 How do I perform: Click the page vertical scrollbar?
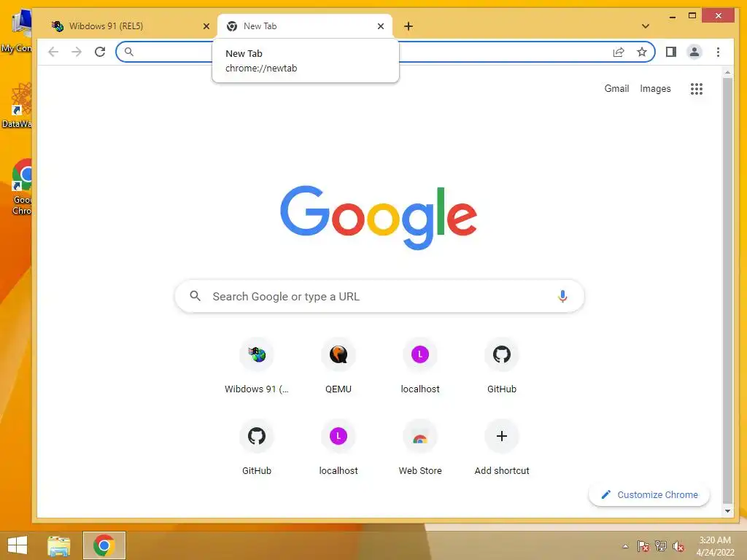727,290
